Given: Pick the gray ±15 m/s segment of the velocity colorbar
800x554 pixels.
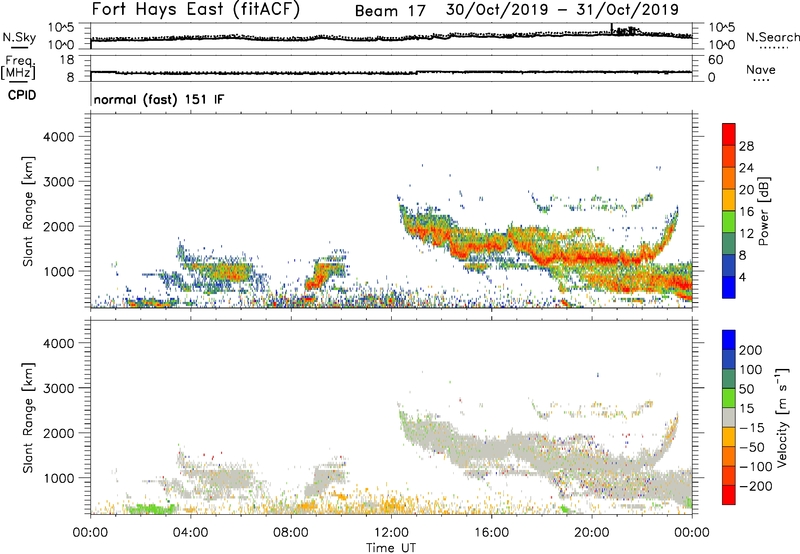Looking at the screenshot, I should pyautogui.click(x=729, y=418).
